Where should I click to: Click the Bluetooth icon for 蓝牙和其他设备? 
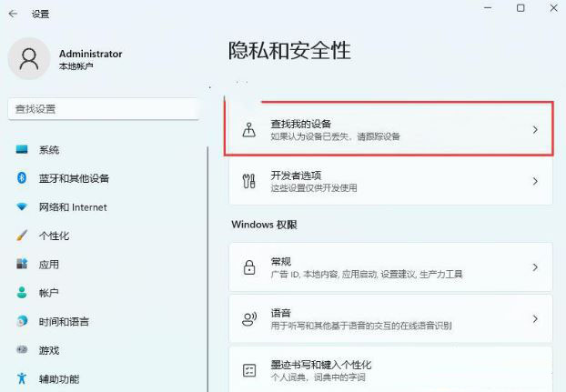coord(22,177)
